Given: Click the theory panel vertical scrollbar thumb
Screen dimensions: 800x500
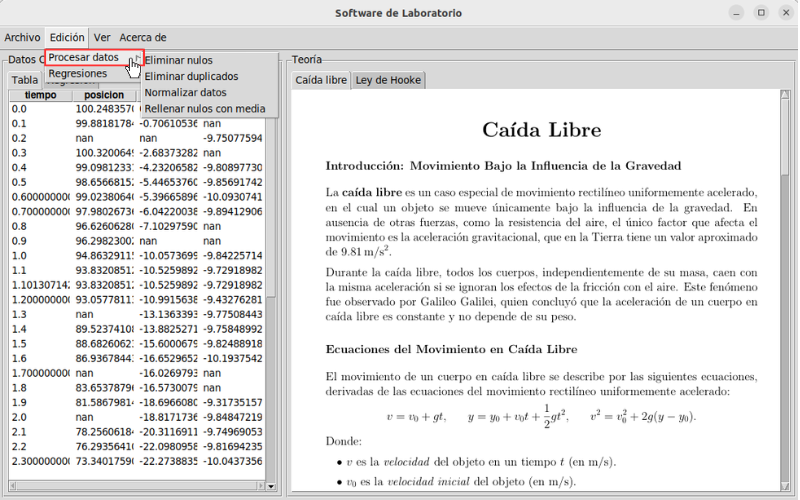Looking at the screenshot, I should coord(785,138).
